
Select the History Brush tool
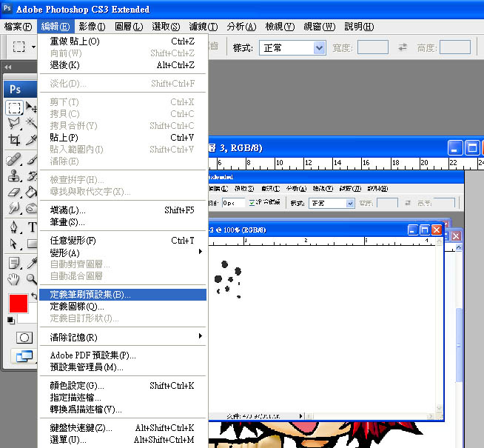pyautogui.click(x=31, y=176)
